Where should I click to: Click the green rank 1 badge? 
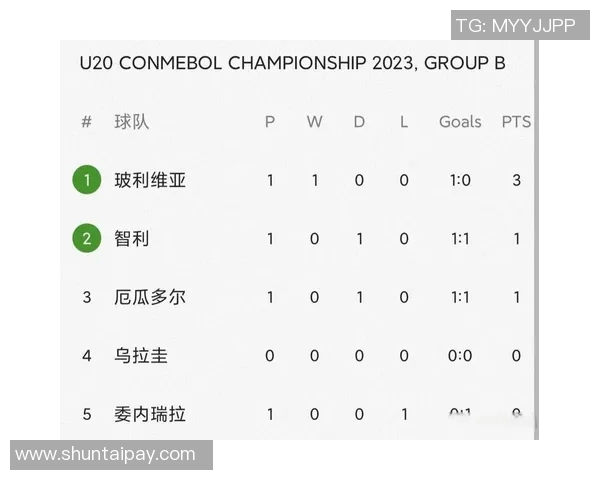coord(87,181)
